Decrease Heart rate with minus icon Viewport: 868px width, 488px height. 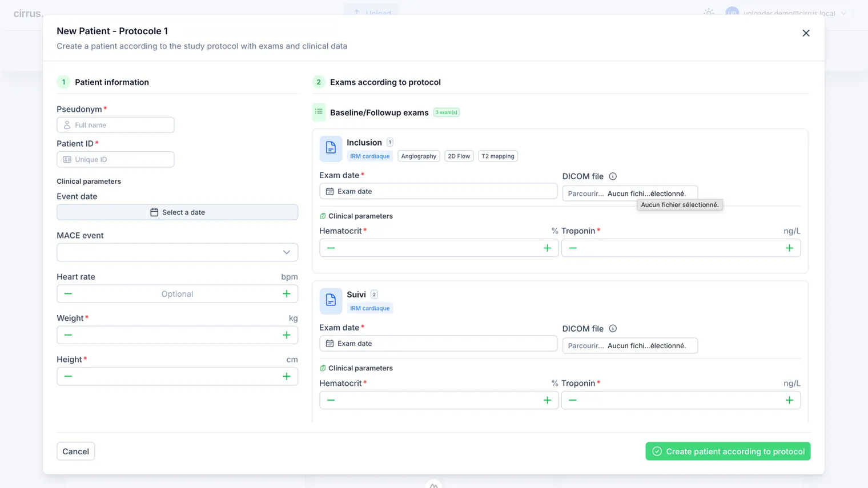[x=68, y=294]
